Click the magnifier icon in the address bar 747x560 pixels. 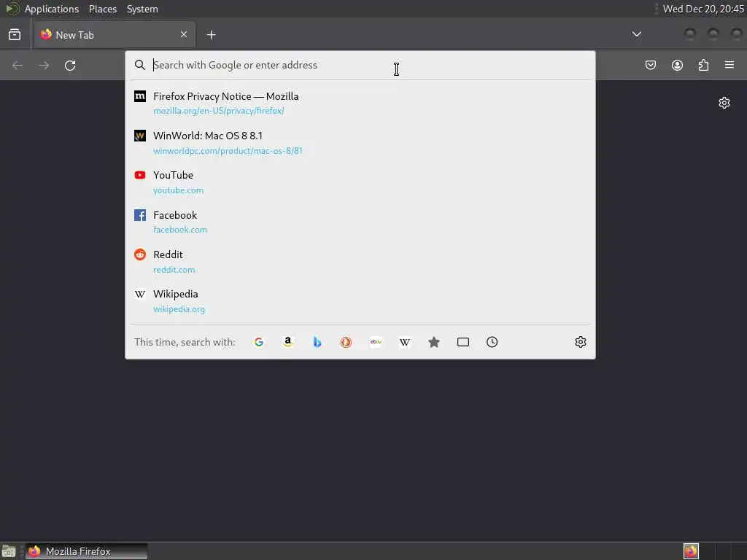click(139, 65)
